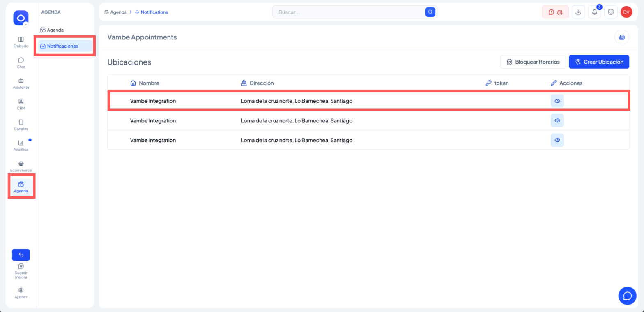Viewport: 644px width, 312px height.
Task: Open the Ecommerce basket section
Action: (x=21, y=166)
